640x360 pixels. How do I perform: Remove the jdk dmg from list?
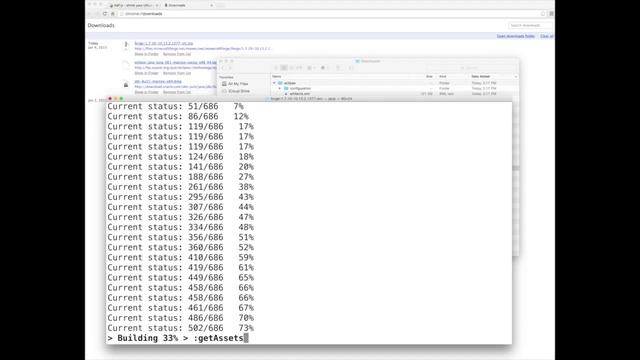177,92
